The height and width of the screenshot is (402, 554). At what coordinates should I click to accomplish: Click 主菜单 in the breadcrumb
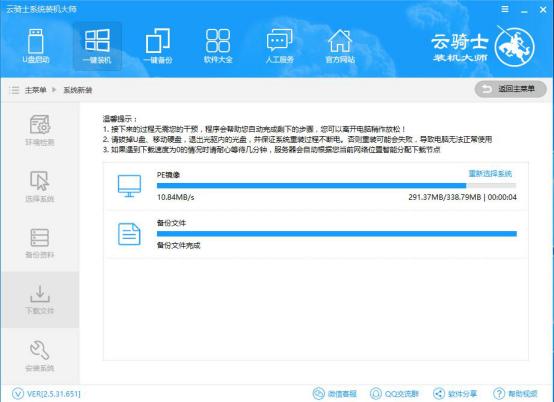(35, 90)
